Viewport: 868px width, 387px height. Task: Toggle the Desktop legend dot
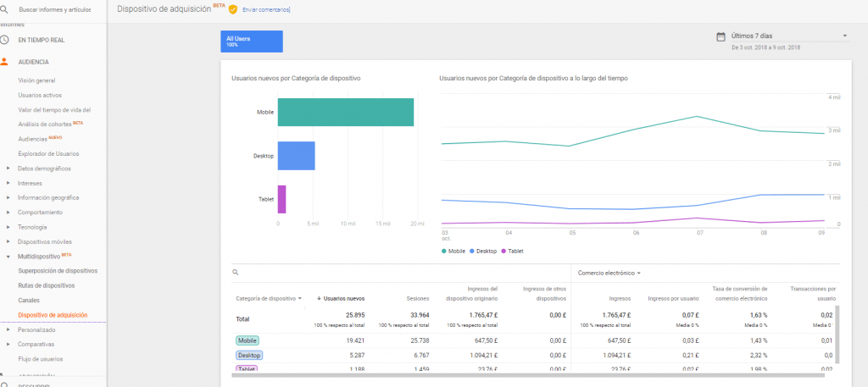472,251
